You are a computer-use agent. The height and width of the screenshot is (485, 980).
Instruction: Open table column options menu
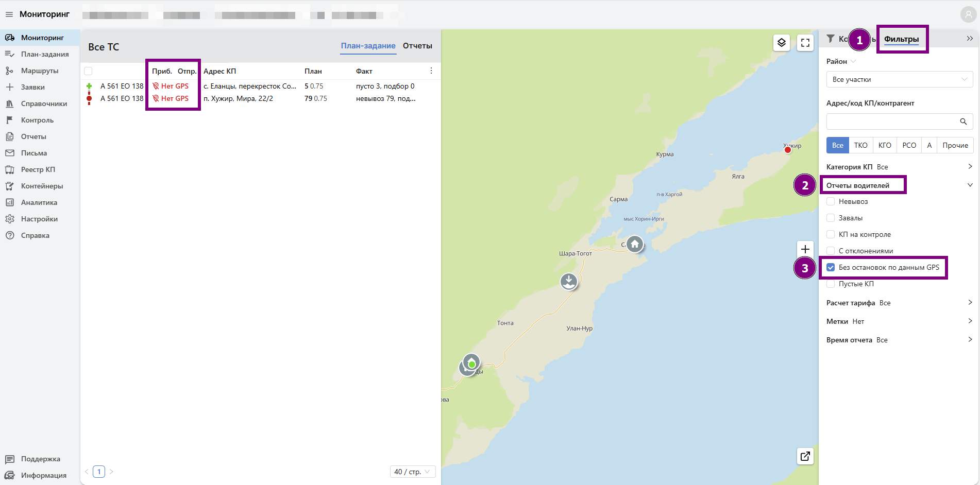point(431,71)
